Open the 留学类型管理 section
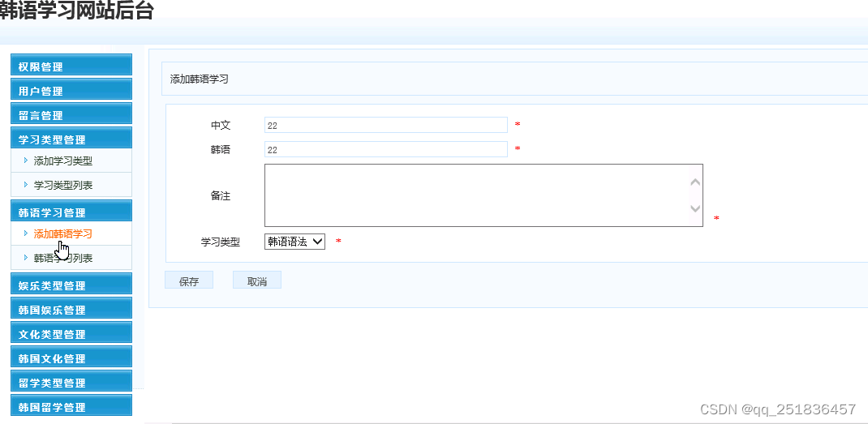The image size is (868, 424). (x=71, y=381)
